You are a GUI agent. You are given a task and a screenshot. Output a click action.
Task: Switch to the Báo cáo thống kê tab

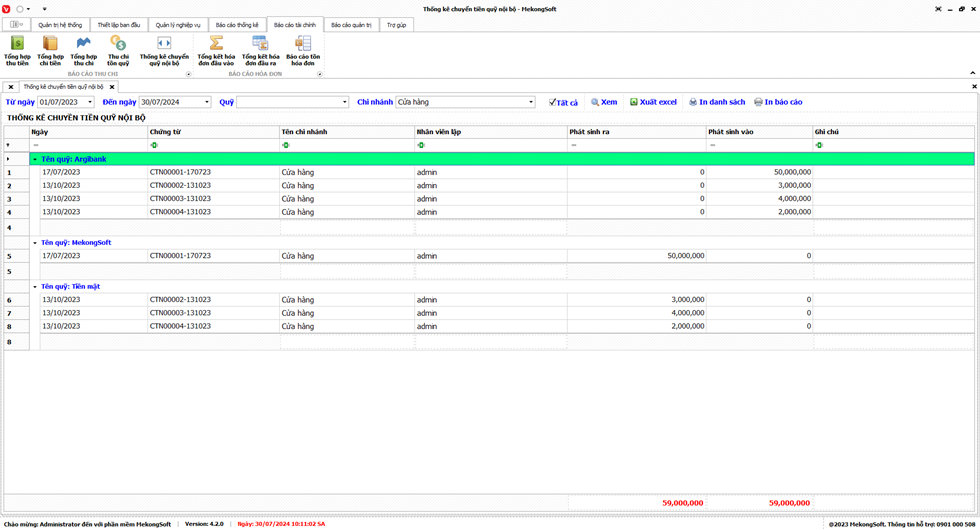[x=237, y=25]
